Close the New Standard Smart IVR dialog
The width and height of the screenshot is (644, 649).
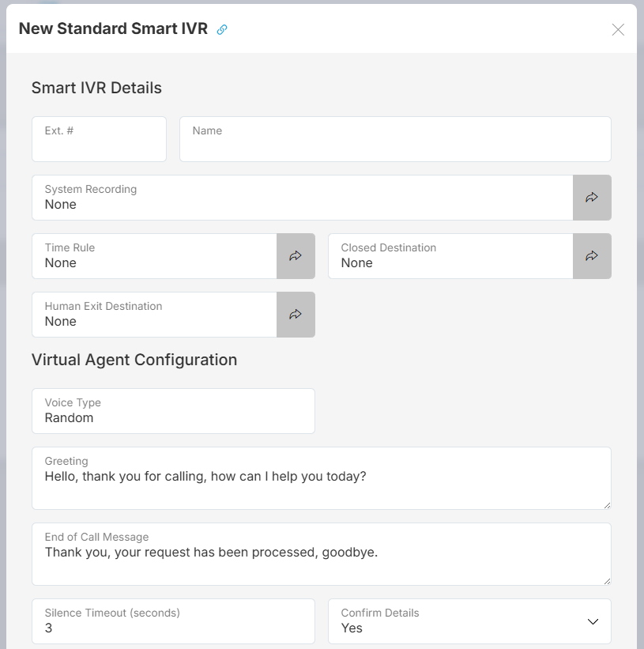(x=619, y=29)
